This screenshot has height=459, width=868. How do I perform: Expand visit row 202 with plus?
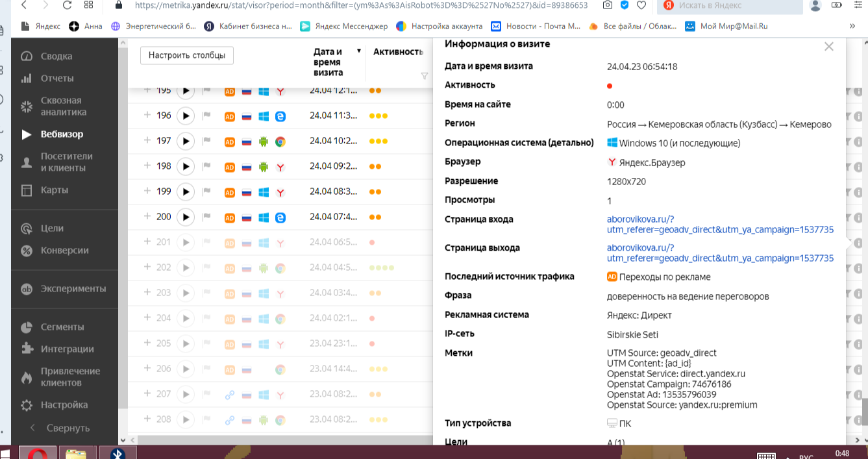pos(147,267)
